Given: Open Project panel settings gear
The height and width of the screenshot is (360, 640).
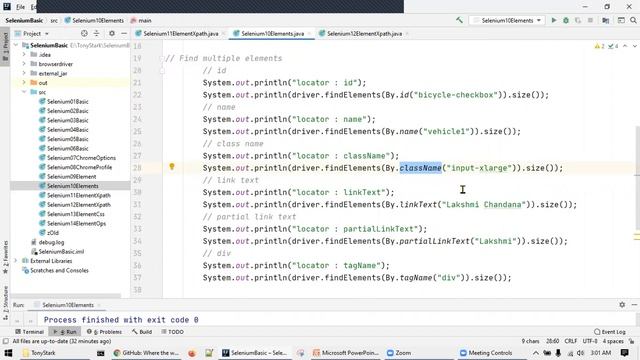Looking at the screenshot, I should pyautogui.click(x=112, y=33).
